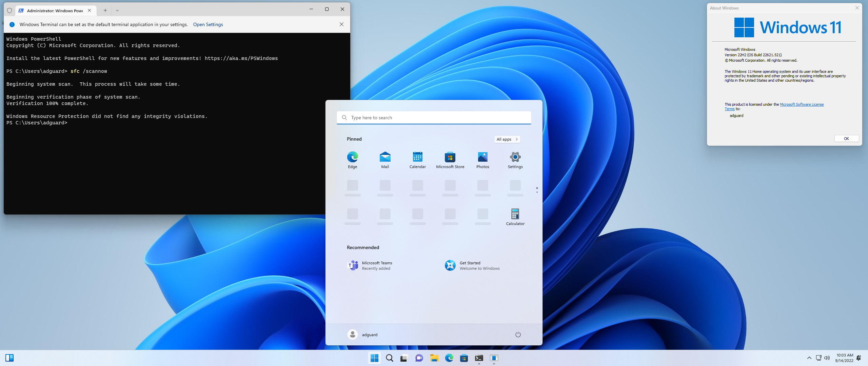Open the Calendar pinned app
868x366 pixels.
click(417, 160)
